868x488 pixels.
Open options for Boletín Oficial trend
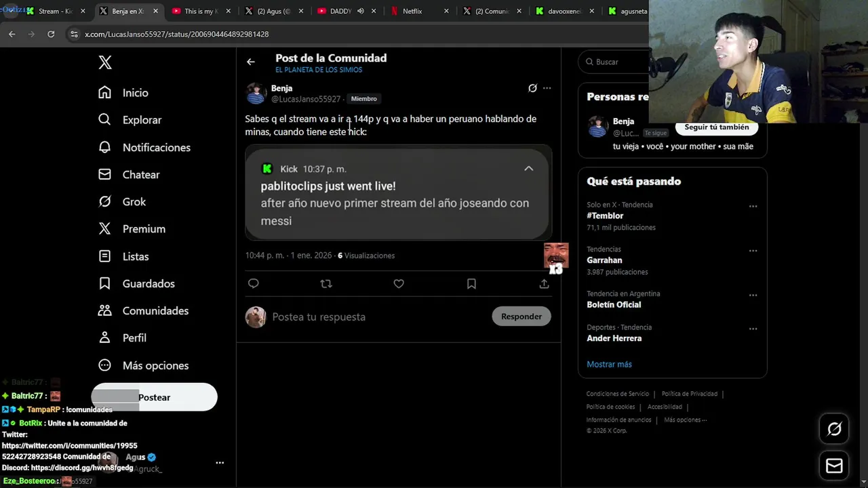click(x=753, y=296)
